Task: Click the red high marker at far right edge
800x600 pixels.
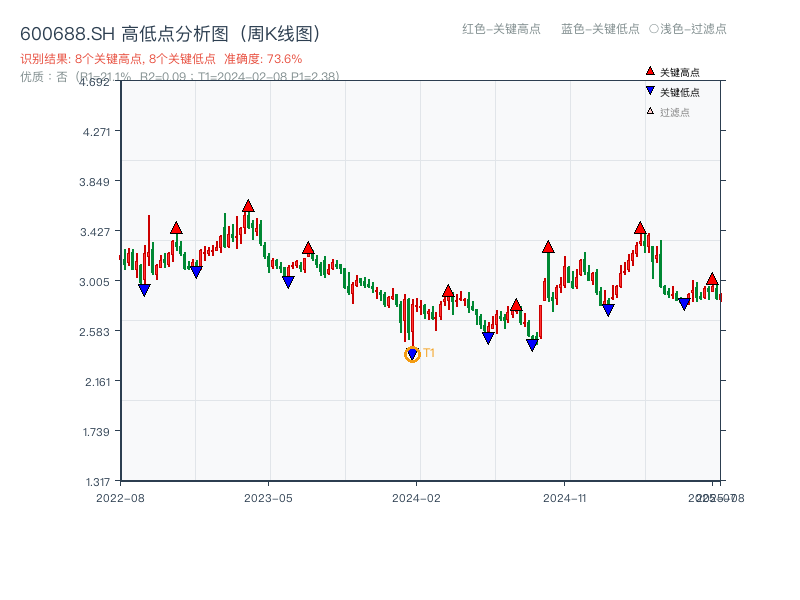Action: pyautogui.click(x=712, y=279)
